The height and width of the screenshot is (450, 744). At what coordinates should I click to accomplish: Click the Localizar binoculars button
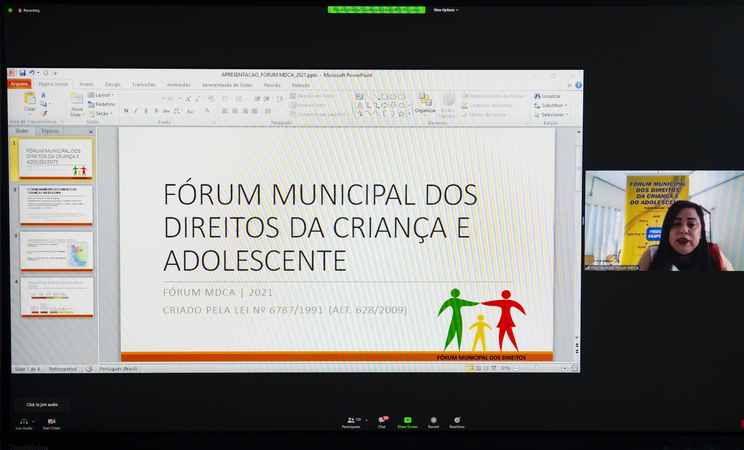click(x=547, y=96)
